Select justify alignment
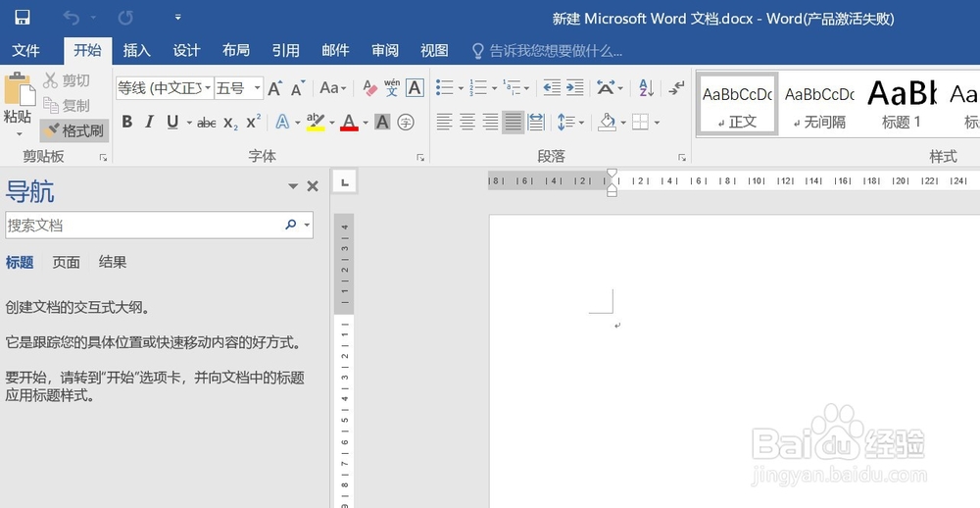This screenshot has width=980, height=508. tap(514, 122)
